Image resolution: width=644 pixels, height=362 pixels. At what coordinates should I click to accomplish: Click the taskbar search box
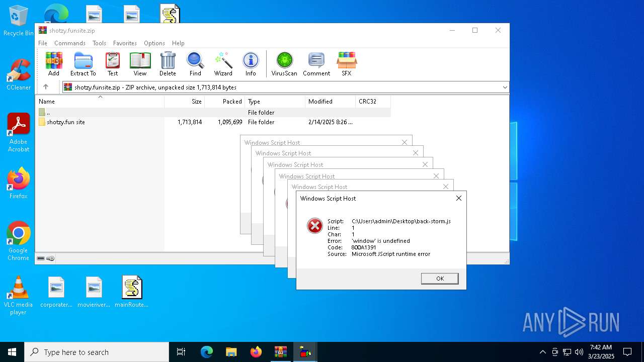pyautogui.click(x=97, y=352)
